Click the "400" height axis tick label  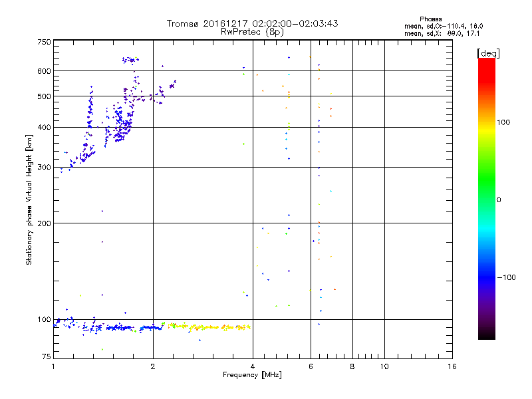[x=44, y=127]
